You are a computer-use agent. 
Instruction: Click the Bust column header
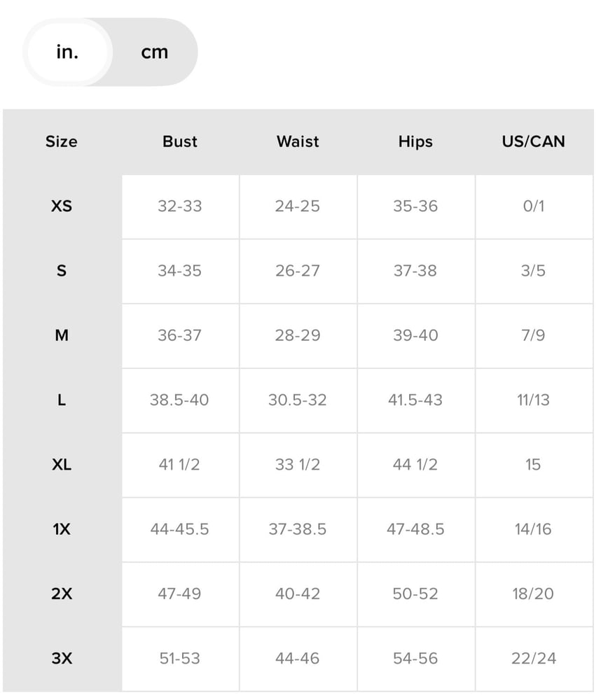click(179, 141)
